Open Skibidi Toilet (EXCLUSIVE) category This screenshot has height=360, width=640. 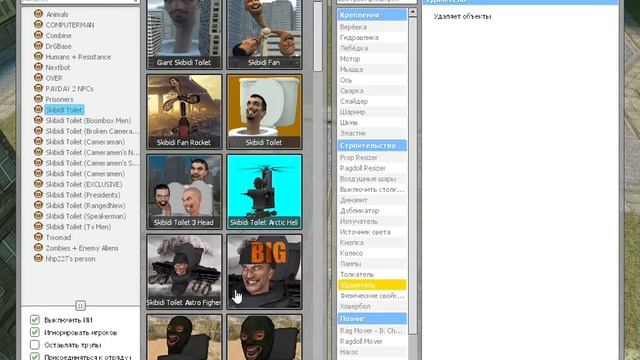[84, 184]
